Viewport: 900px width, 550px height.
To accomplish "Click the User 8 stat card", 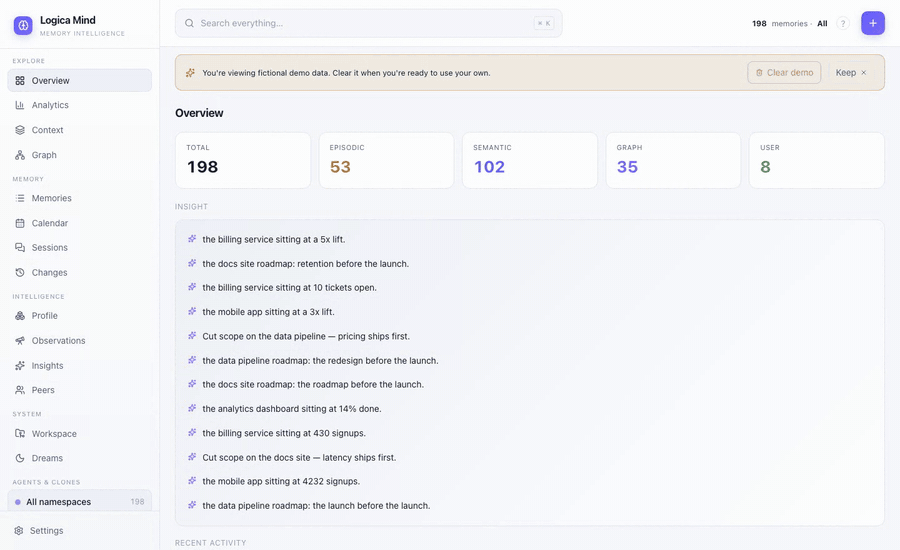I will pyautogui.click(x=817, y=160).
